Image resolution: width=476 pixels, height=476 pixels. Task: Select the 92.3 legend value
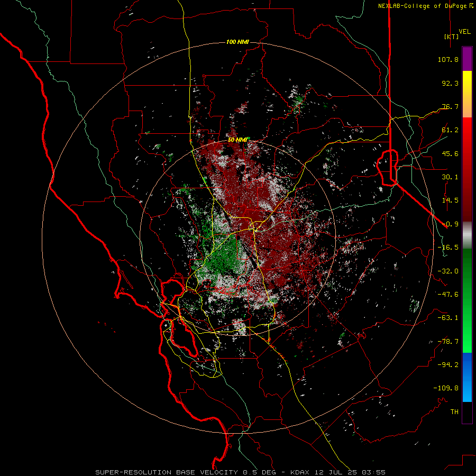point(450,83)
